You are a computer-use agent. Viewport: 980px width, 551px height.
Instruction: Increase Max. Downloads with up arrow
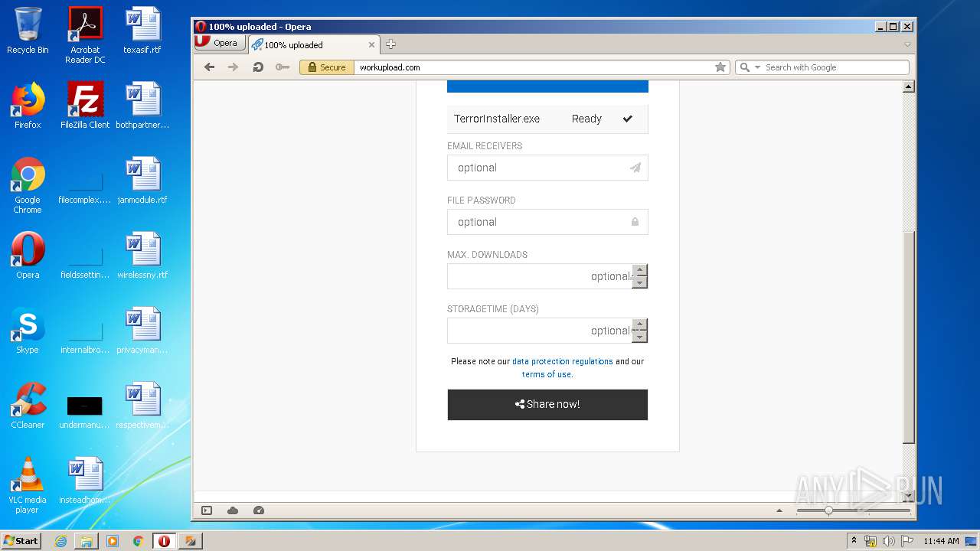point(640,270)
